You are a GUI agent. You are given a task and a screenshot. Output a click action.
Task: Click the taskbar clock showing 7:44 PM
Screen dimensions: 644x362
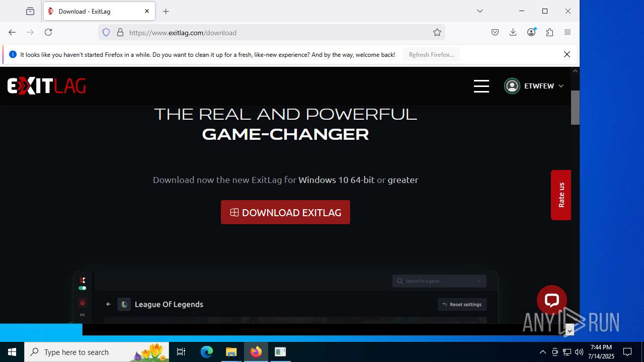(602, 352)
